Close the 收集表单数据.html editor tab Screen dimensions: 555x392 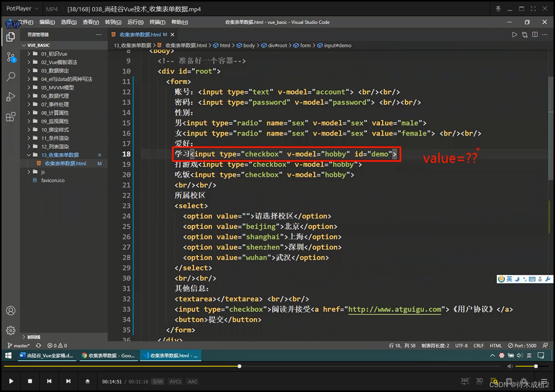[x=172, y=35]
